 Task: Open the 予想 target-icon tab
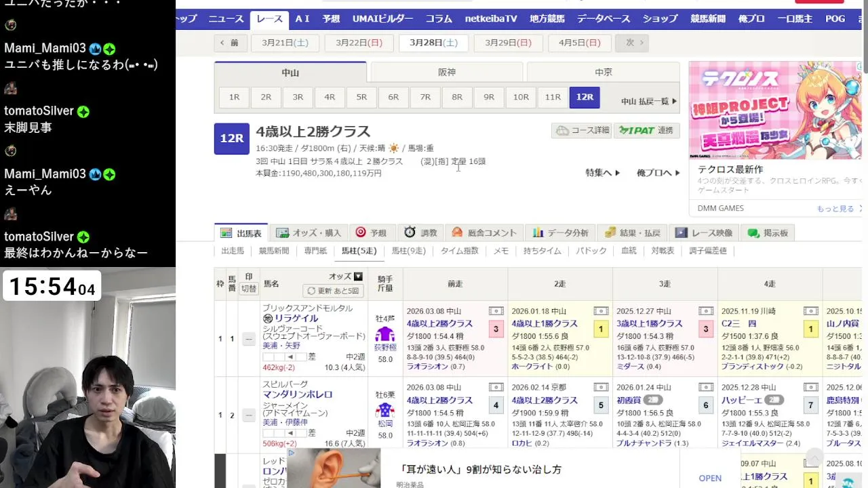[371, 232]
